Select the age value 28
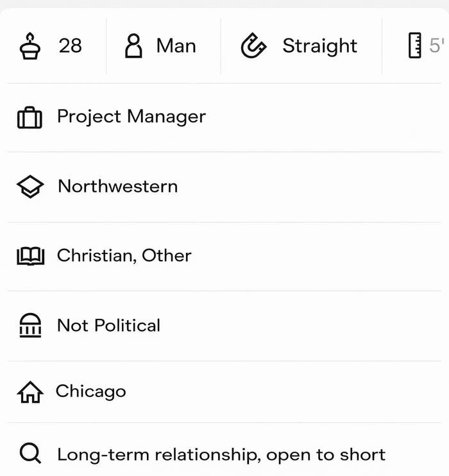Image resolution: width=449 pixels, height=476 pixels. (x=70, y=46)
